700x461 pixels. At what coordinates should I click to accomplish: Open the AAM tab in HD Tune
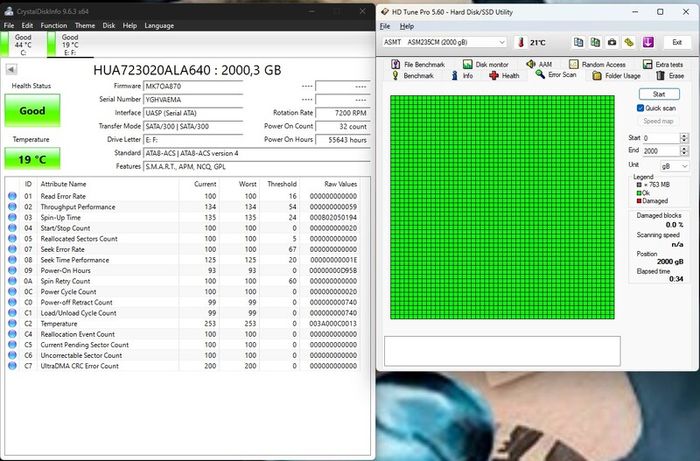click(539, 64)
